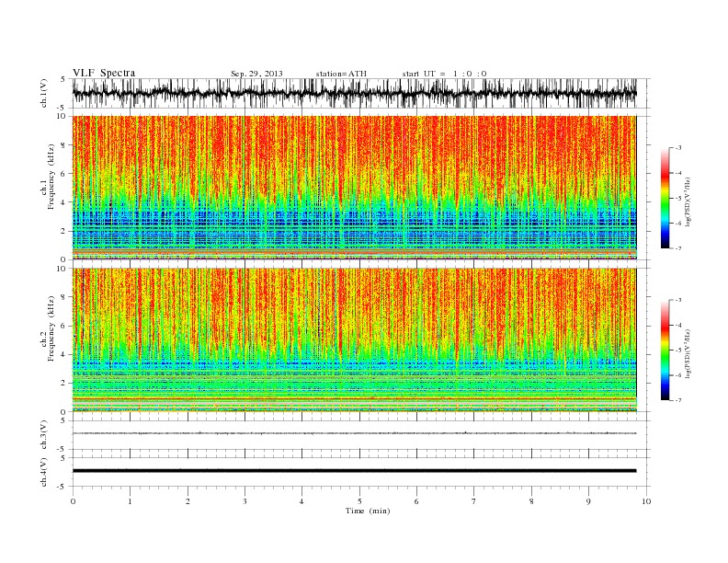Click the "4" kHz tick on ch.1 frequency axis
Screen dimensions: 728x563
coord(63,202)
